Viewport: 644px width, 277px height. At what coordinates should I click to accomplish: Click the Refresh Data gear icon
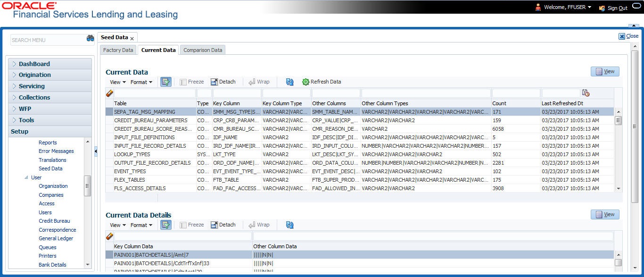pyautogui.click(x=305, y=82)
